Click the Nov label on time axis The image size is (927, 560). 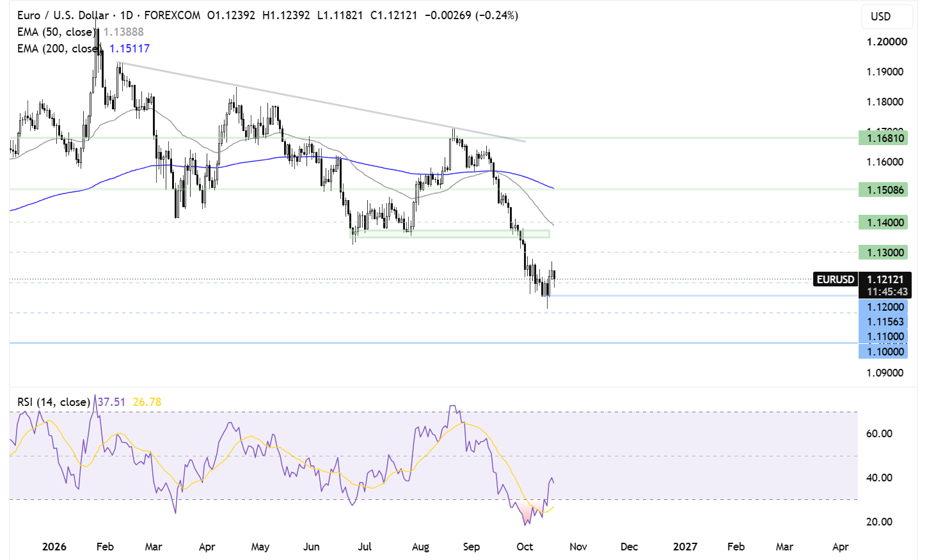tap(578, 547)
